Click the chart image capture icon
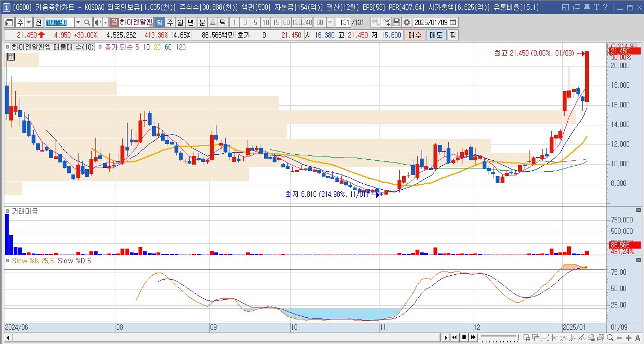 600,337
